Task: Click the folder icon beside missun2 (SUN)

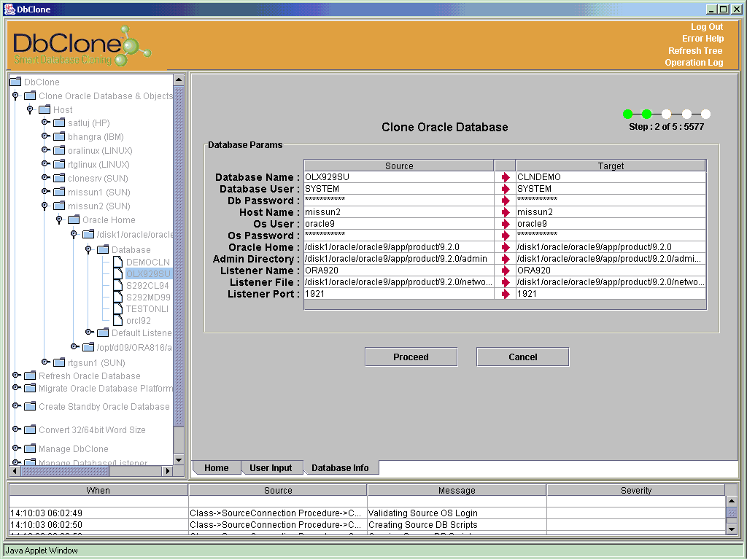Action: point(59,206)
